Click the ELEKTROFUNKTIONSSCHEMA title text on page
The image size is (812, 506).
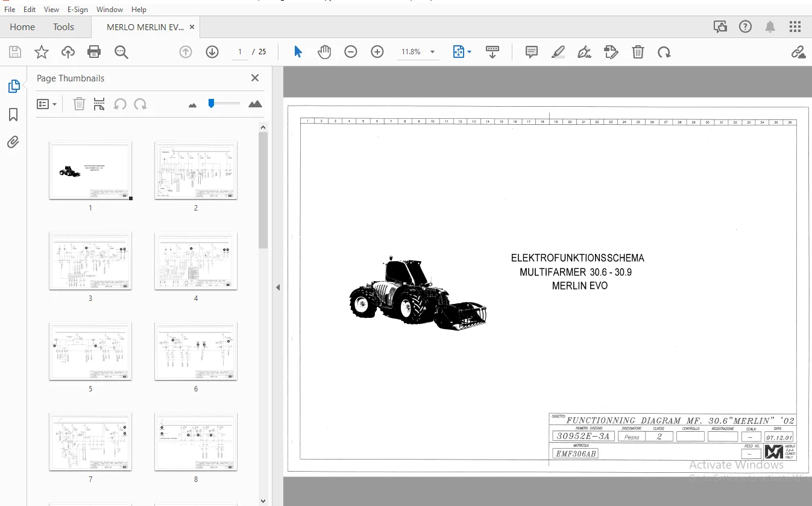[578, 258]
